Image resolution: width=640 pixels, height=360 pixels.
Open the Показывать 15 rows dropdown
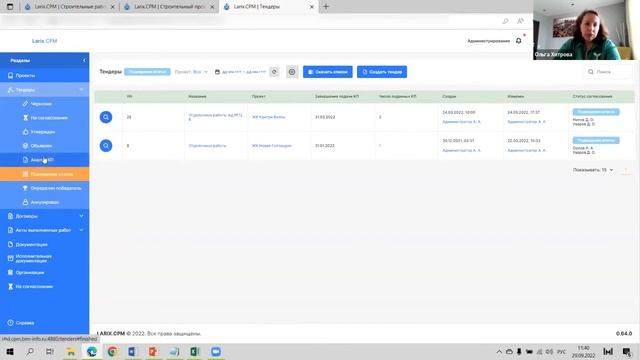pyautogui.click(x=593, y=170)
